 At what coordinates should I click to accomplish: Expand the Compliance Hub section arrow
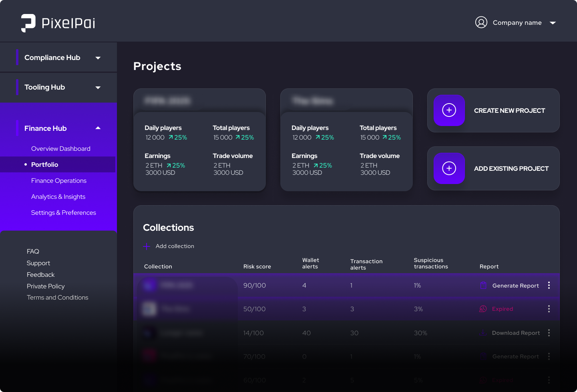(x=98, y=58)
